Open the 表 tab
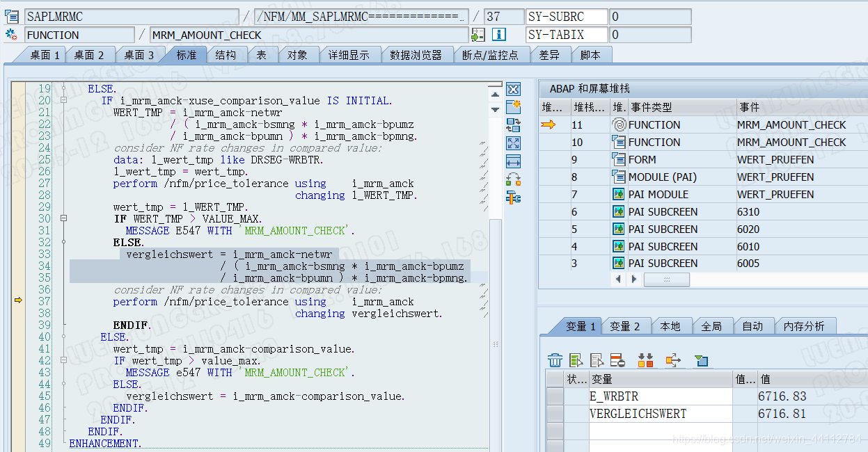This screenshot has width=868, height=452. tap(262, 55)
